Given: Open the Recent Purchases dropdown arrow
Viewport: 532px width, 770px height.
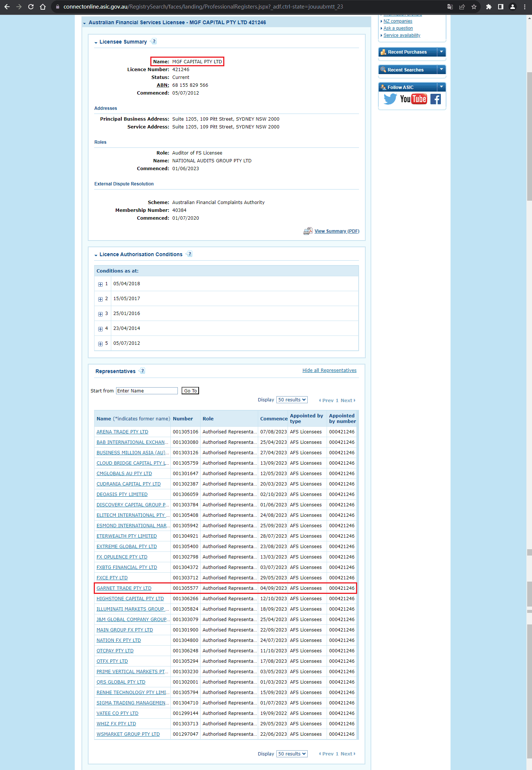Looking at the screenshot, I should coord(442,52).
